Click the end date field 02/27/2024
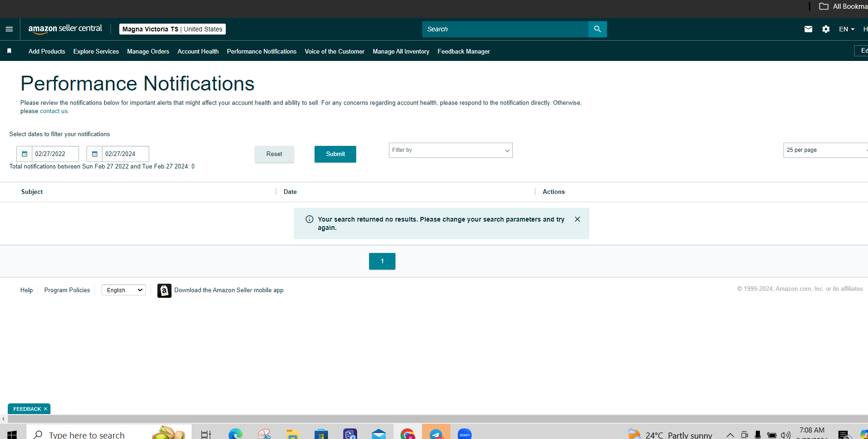This screenshot has width=868, height=439. tap(125, 154)
